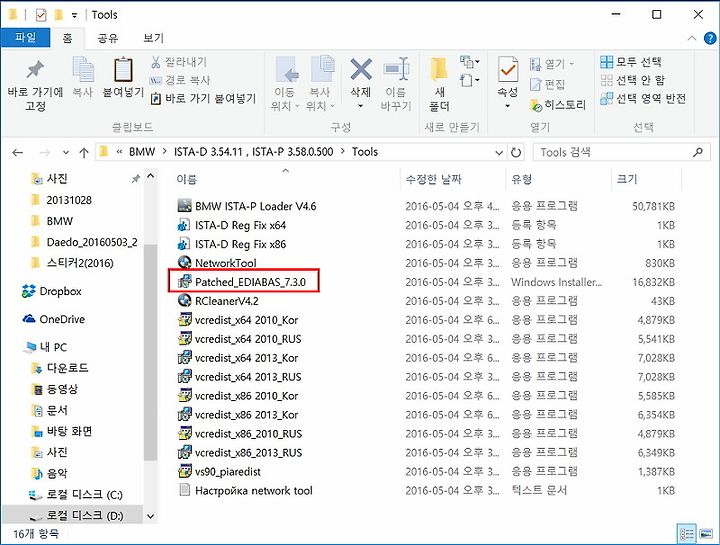Switch to the large icons view button
Image resolution: width=720 pixels, height=545 pixels.
click(x=705, y=534)
